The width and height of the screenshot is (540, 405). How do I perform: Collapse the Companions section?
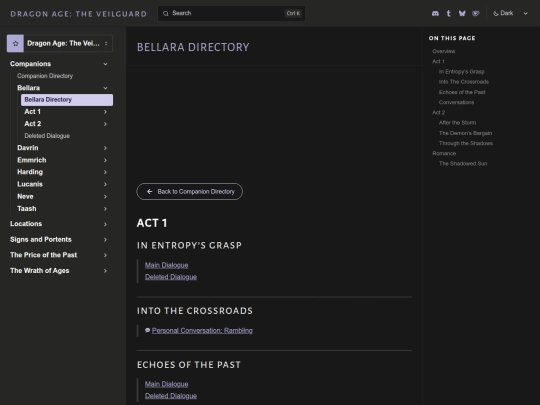(x=105, y=64)
